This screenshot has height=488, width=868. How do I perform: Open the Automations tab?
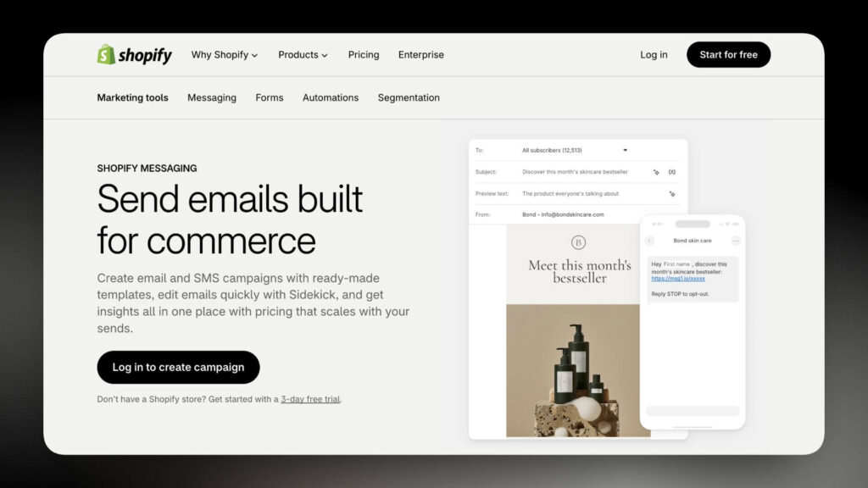(331, 97)
